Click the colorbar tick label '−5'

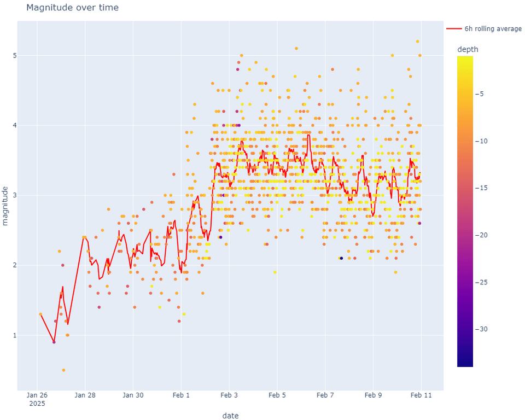pos(480,94)
